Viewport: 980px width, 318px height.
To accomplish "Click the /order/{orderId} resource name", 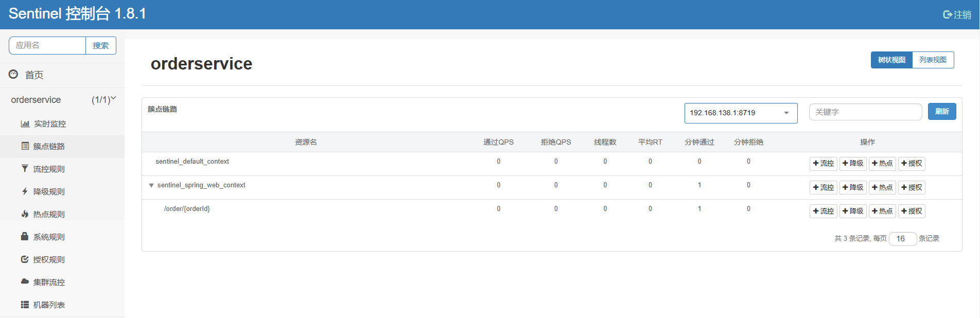I will [187, 209].
